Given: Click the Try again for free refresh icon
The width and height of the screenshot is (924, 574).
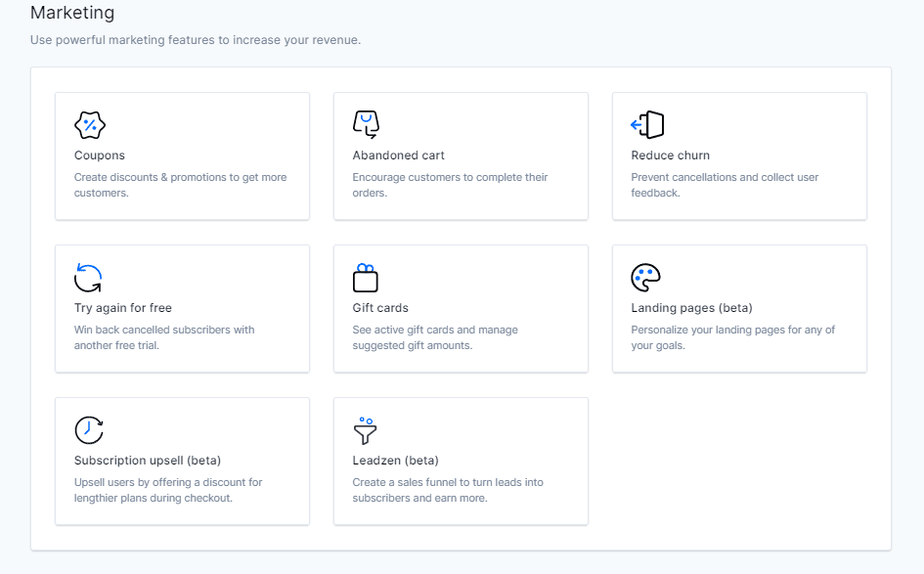Looking at the screenshot, I should click(x=88, y=278).
